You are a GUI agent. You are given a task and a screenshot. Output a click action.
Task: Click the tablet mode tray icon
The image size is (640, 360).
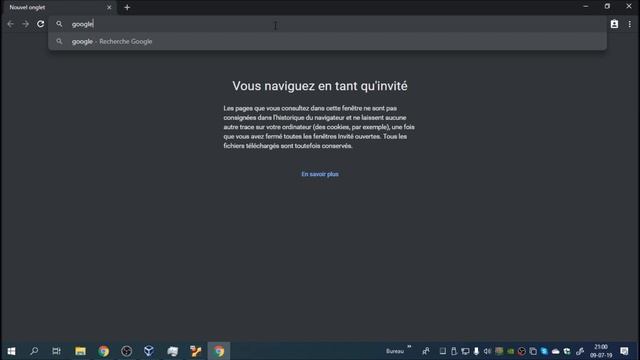tap(443, 351)
